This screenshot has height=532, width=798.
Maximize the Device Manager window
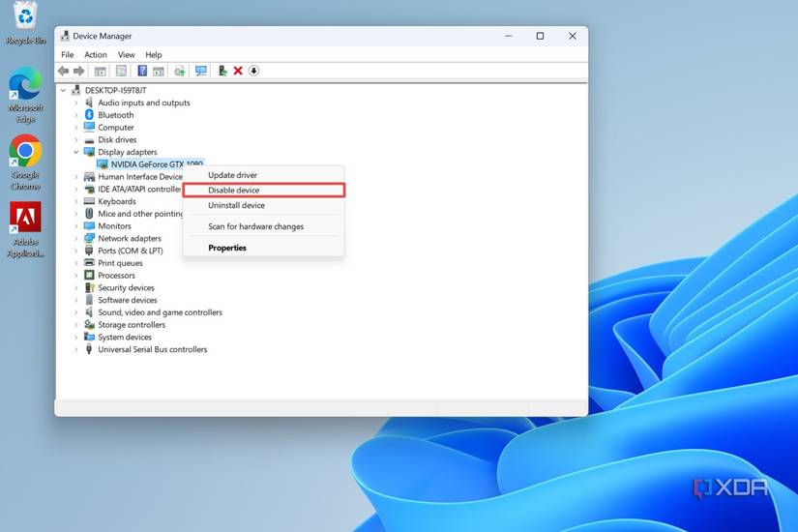[x=540, y=36]
